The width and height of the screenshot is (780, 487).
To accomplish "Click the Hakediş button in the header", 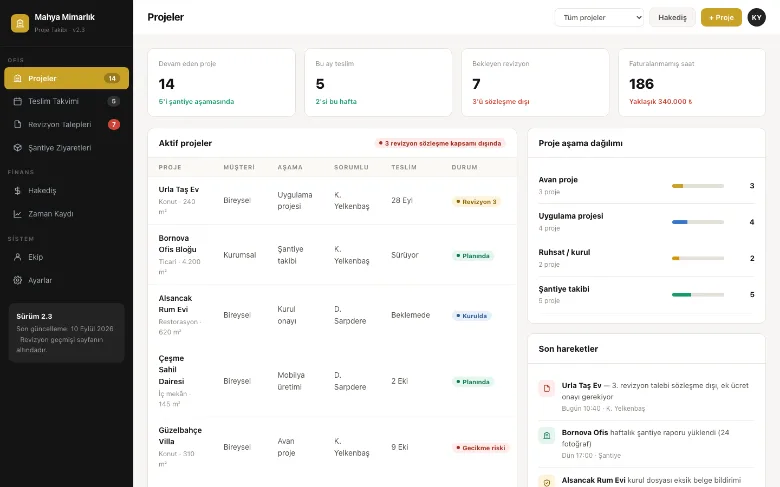I will click(x=672, y=17).
